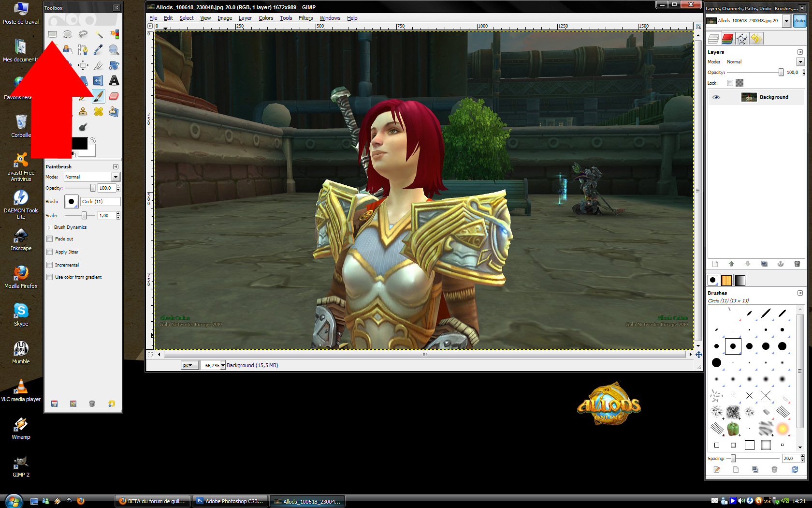Select the Perspective Clone tool
Viewport: 812px width, 508px height.
point(114,112)
